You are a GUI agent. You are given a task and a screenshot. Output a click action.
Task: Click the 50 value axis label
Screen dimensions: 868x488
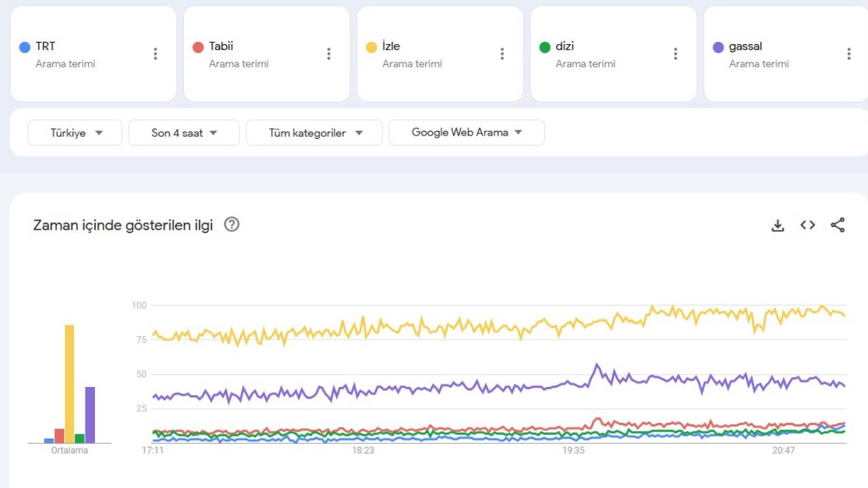(x=141, y=374)
